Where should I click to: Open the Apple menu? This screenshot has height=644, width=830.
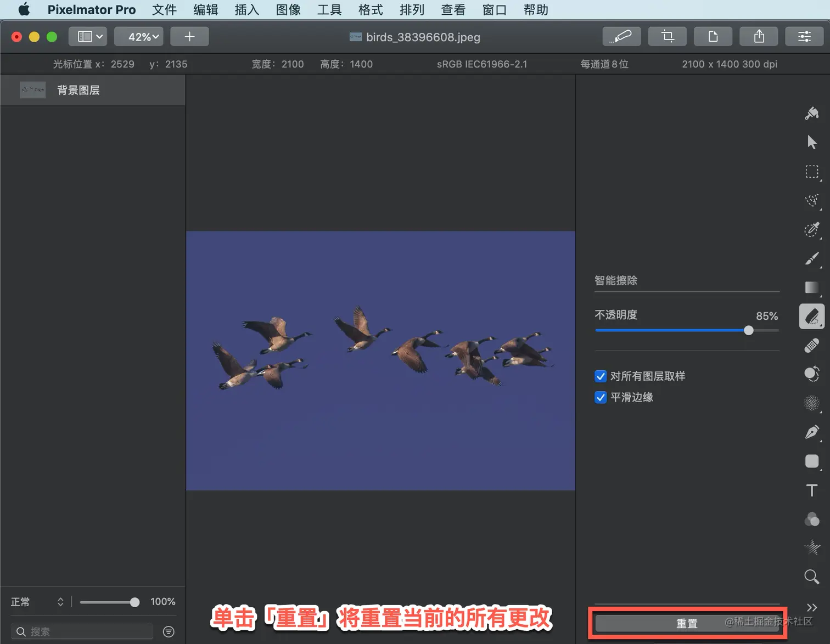(x=24, y=9)
